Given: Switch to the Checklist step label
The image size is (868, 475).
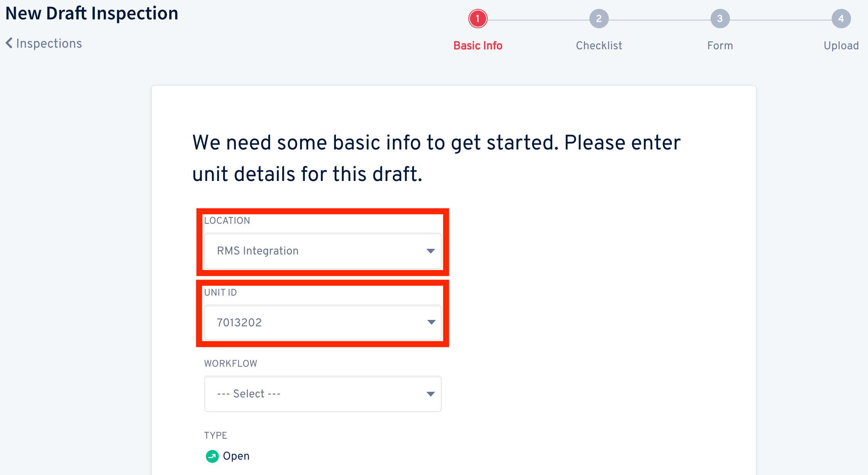Looking at the screenshot, I should 599,46.
